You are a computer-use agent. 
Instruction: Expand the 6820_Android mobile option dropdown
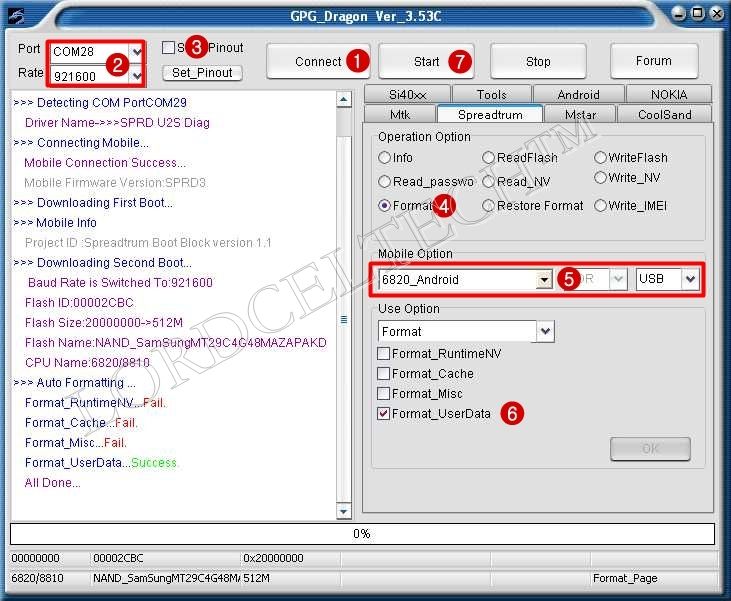coord(544,280)
